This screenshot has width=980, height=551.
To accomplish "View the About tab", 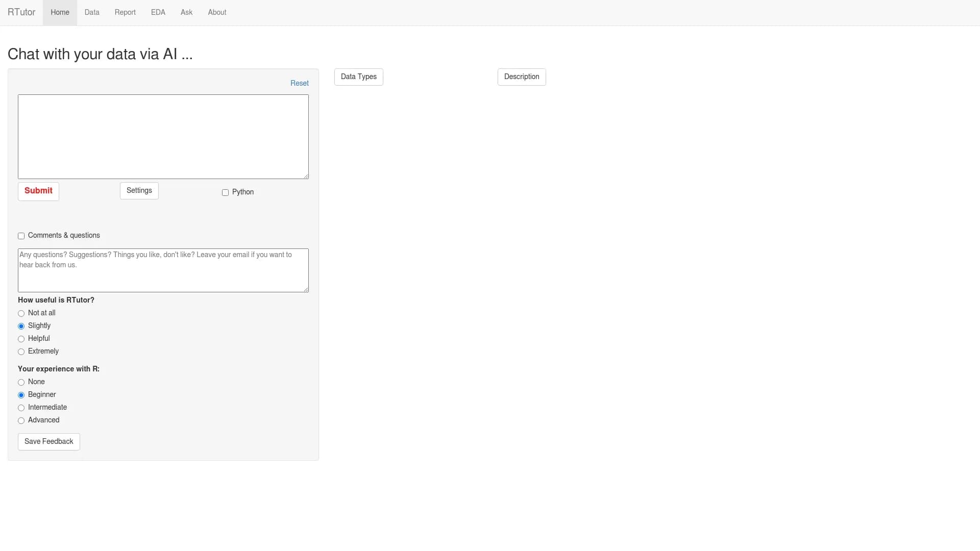I will coord(217,12).
